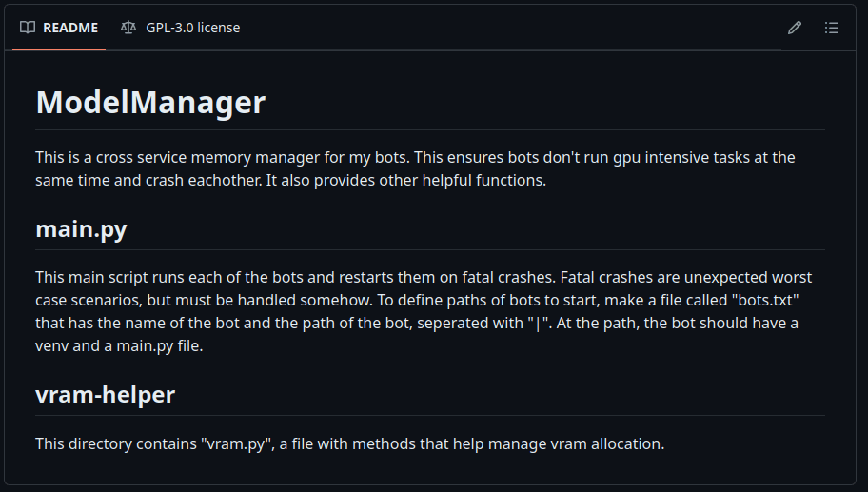The width and height of the screenshot is (868, 492).
Task: Click the book icon beside README
Action: (x=28, y=28)
